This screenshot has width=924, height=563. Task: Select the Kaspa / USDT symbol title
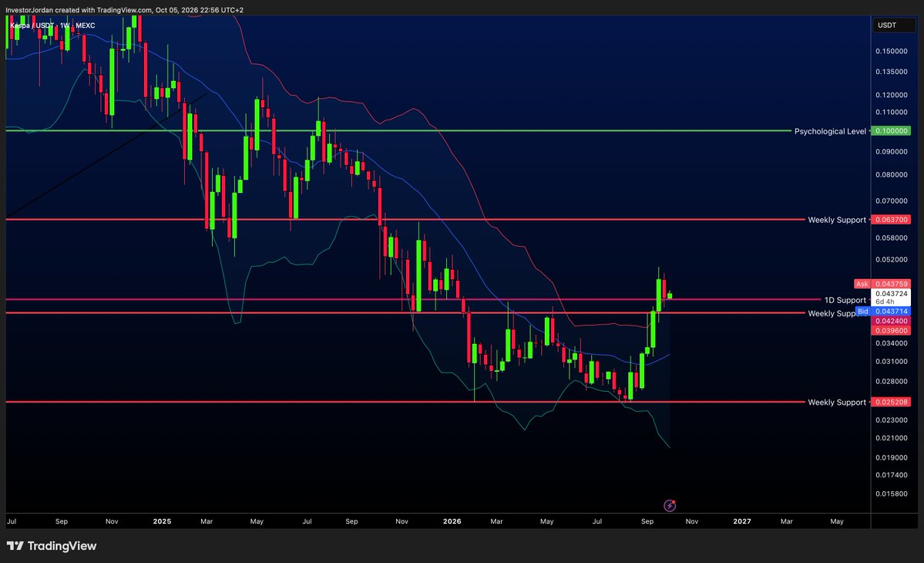52,25
